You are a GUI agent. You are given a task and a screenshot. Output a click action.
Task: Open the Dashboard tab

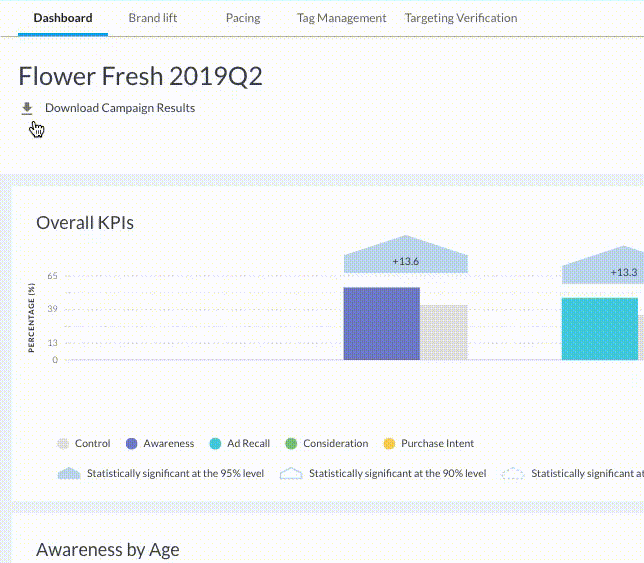(63, 18)
